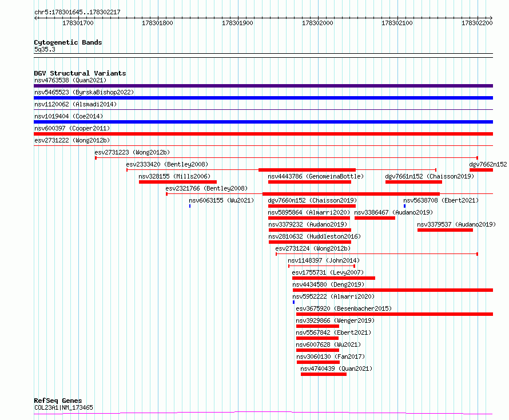The image size is (509, 420).
Task: Open nsv3929866 (Wenger2019) label
Action: 335,320
